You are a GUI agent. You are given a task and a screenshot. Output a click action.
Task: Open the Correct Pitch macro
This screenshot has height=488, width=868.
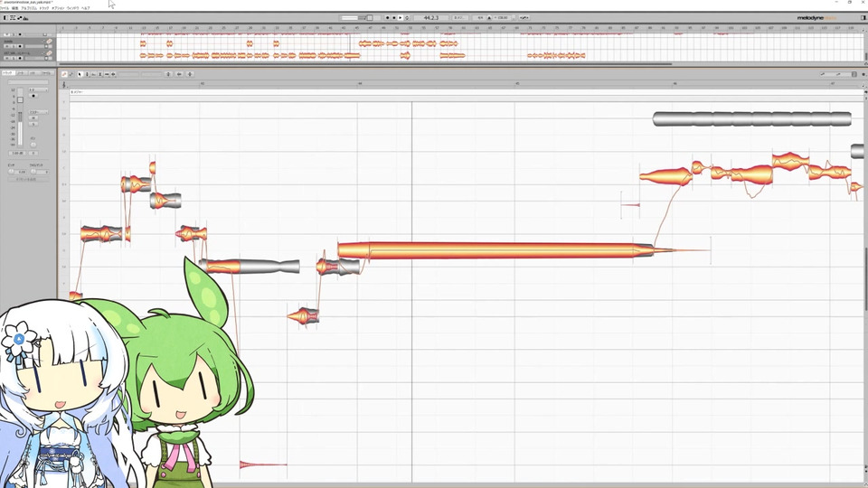coord(168,74)
